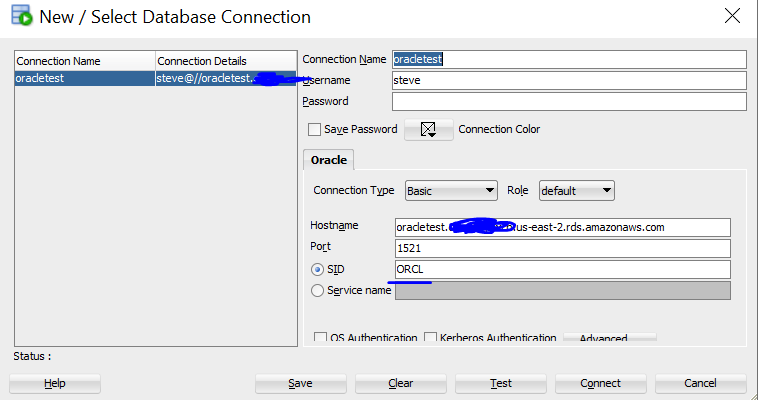
Task: Open the Advanced settings button
Action: point(610,338)
